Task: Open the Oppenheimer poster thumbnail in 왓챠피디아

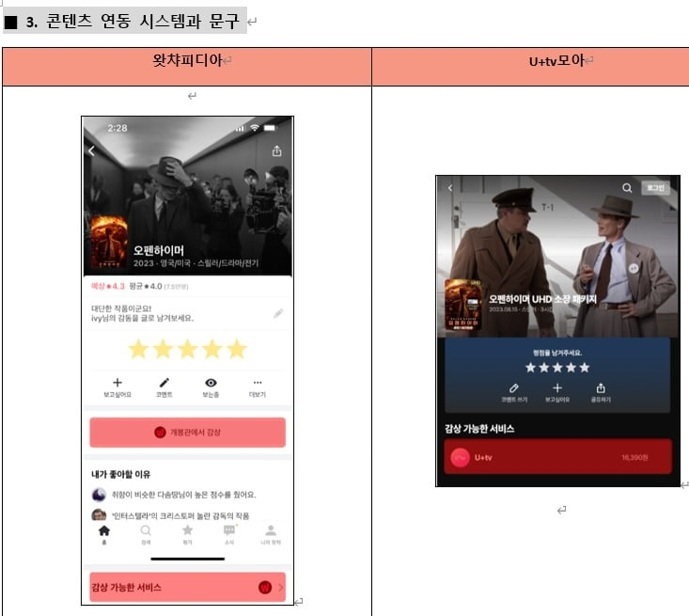Action: coord(109,242)
